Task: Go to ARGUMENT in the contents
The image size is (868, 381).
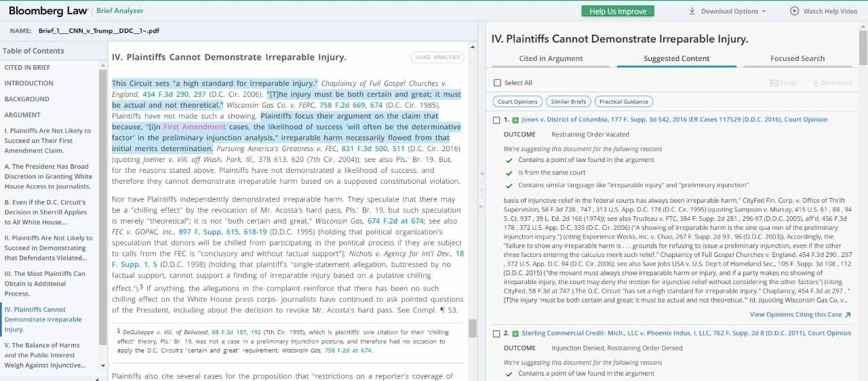Action: click(x=22, y=115)
